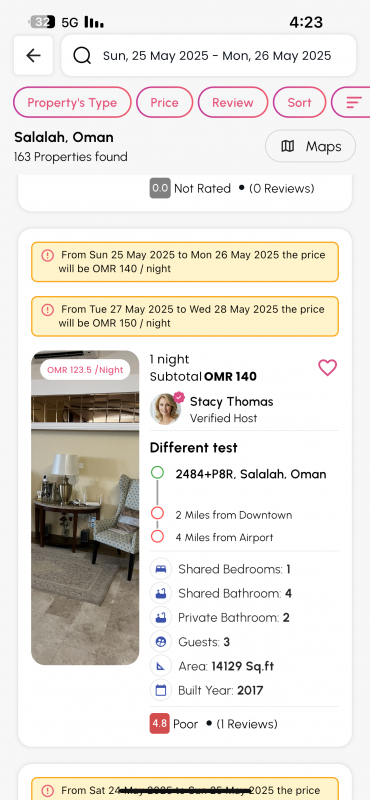Edit the date range search field
Image resolution: width=370 pixels, height=800 pixels.
(209, 55)
